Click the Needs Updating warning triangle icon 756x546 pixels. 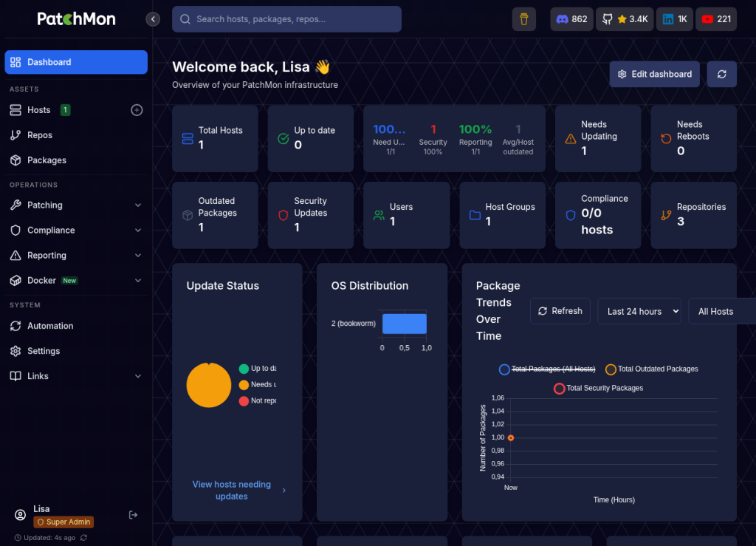coord(571,139)
